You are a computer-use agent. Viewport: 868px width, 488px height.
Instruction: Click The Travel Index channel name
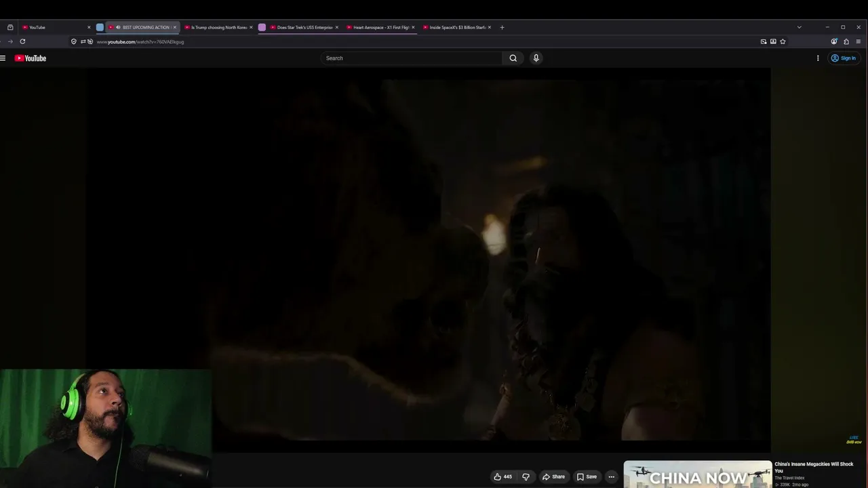pyautogui.click(x=789, y=478)
